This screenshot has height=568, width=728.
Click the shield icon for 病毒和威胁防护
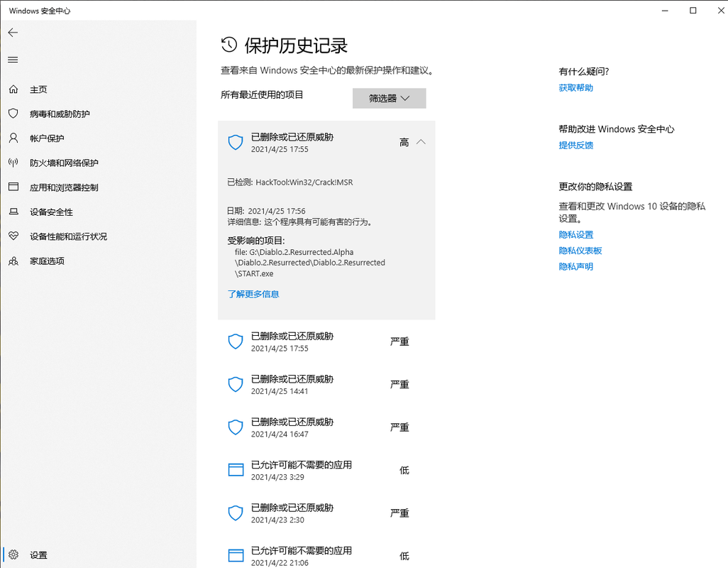(13, 114)
